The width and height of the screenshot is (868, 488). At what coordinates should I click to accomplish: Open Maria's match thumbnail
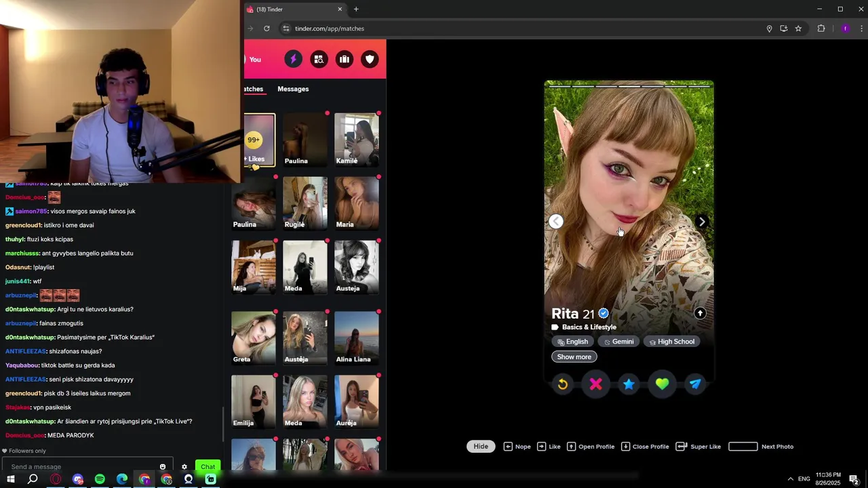click(357, 203)
